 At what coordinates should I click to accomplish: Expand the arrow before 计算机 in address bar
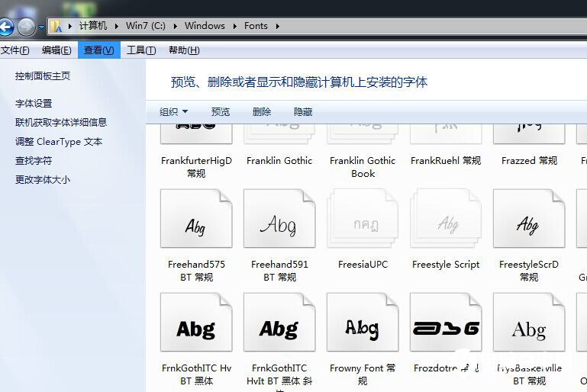70,26
